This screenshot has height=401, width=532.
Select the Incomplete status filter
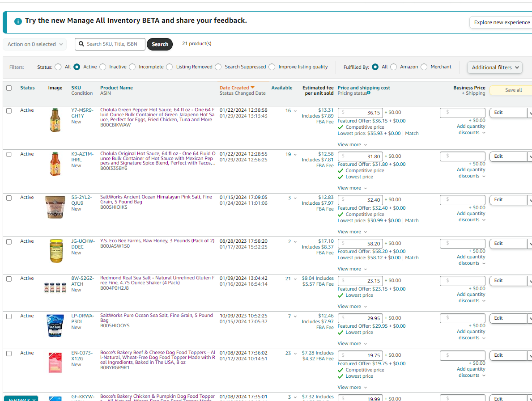[132, 67]
